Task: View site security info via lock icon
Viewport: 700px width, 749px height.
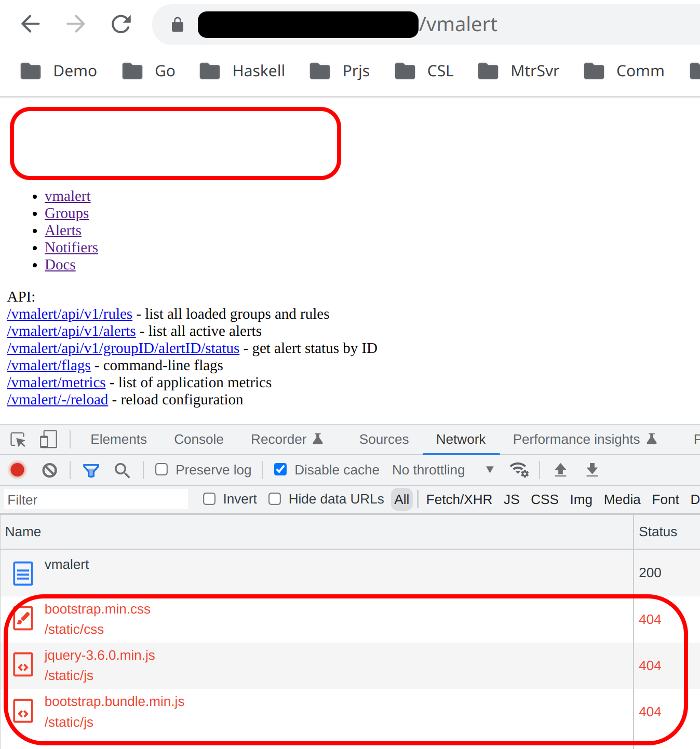Action: [177, 24]
